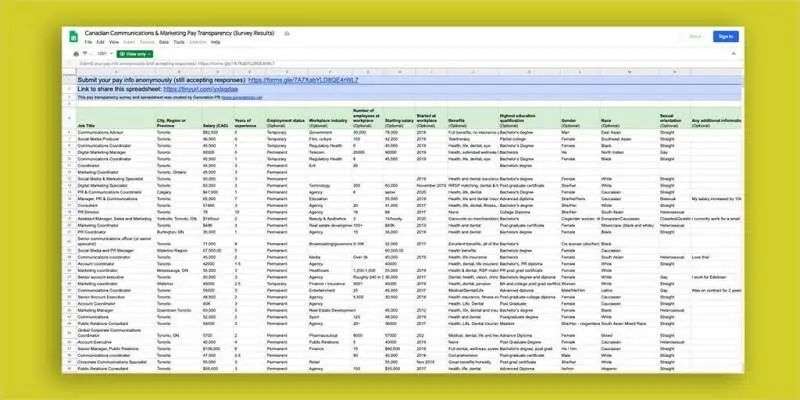Collapse the toolbar with the up caret
The image size is (800, 400).
tap(734, 54)
